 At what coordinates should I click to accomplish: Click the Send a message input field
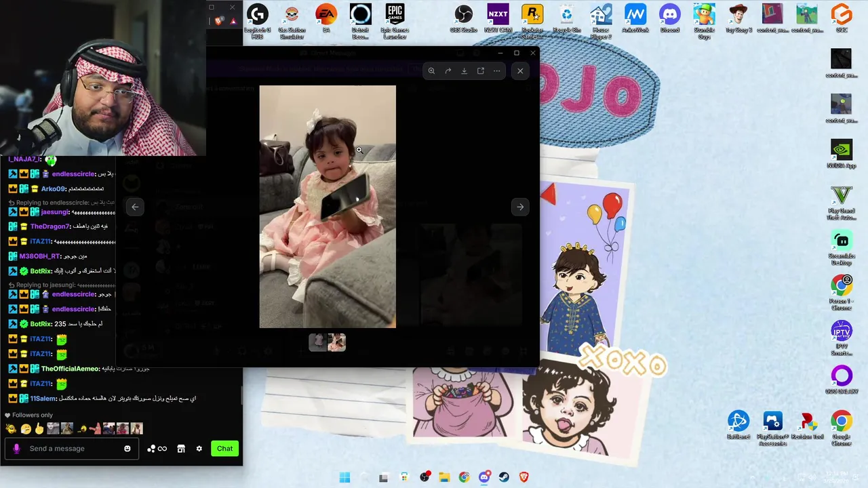coord(71,449)
